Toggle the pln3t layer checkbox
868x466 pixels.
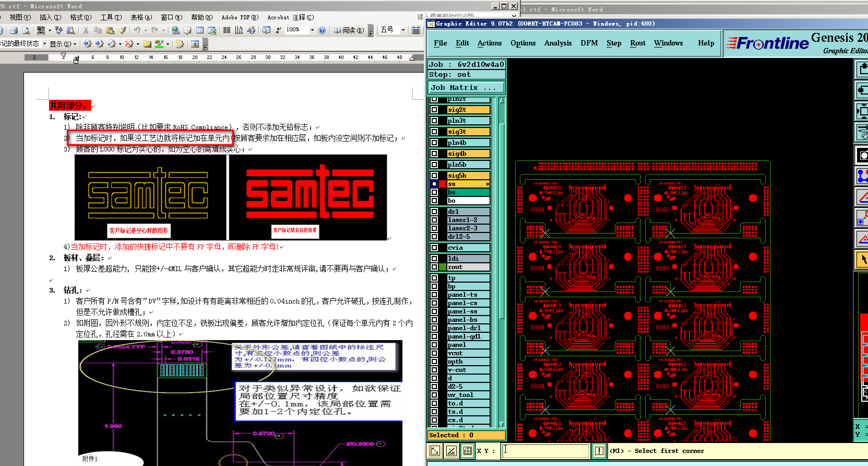(x=434, y=121)
